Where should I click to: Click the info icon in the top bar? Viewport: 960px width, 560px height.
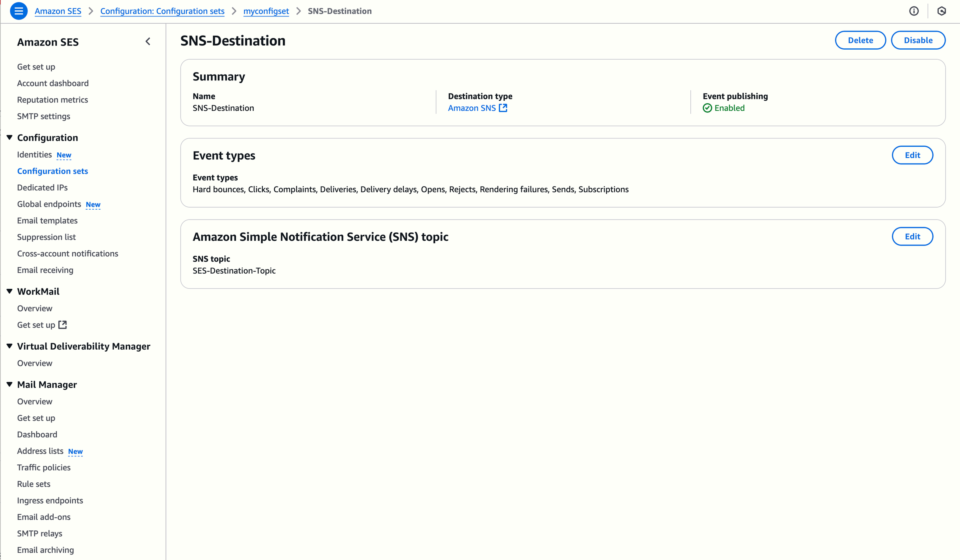pyautogui.click(x=914, y=11)
